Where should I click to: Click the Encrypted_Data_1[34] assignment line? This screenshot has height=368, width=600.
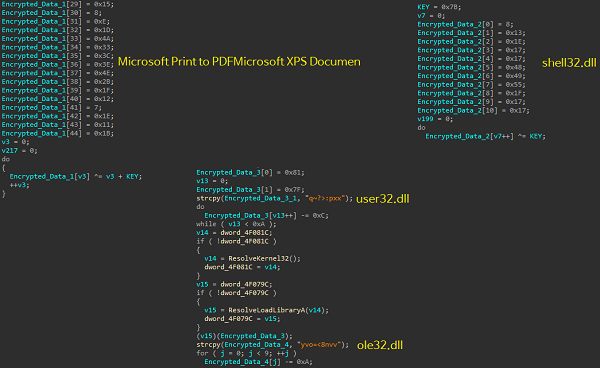[x=58, y=47]
